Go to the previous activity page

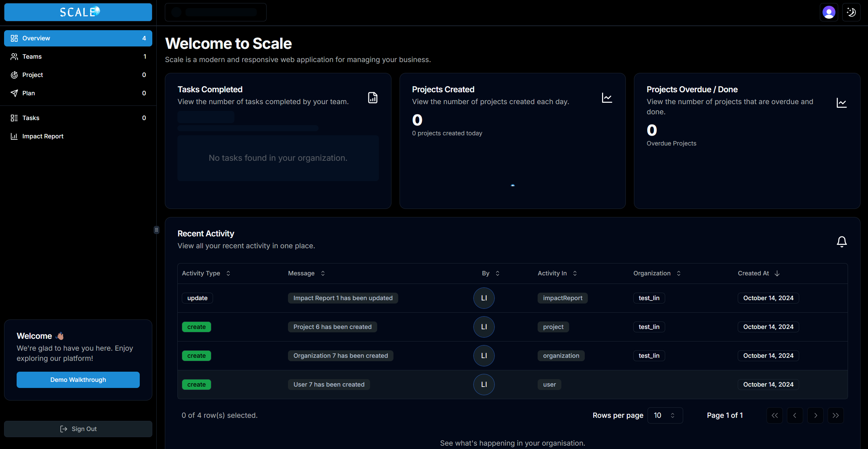click(x=795, y=415)
